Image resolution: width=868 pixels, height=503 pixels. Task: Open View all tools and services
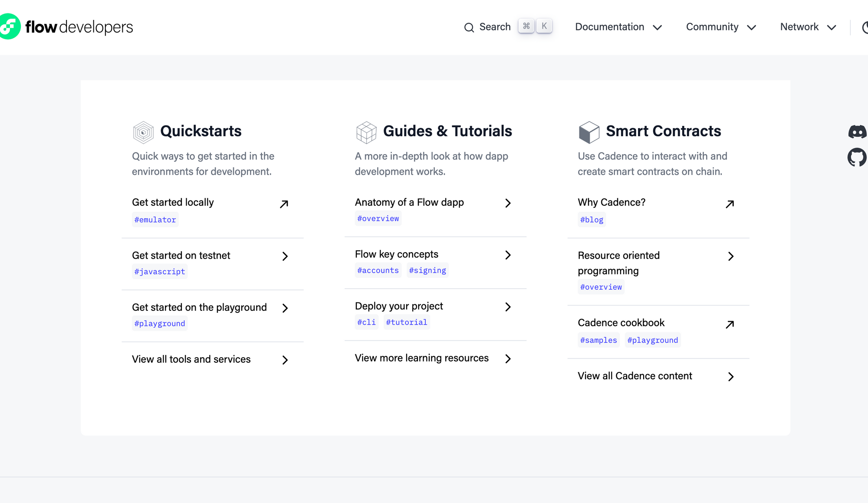tap(191, 359)
